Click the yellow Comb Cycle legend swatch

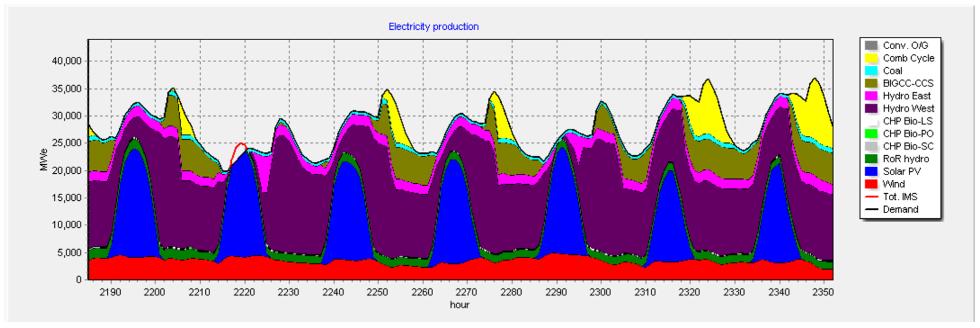click(x=871, y=58)
